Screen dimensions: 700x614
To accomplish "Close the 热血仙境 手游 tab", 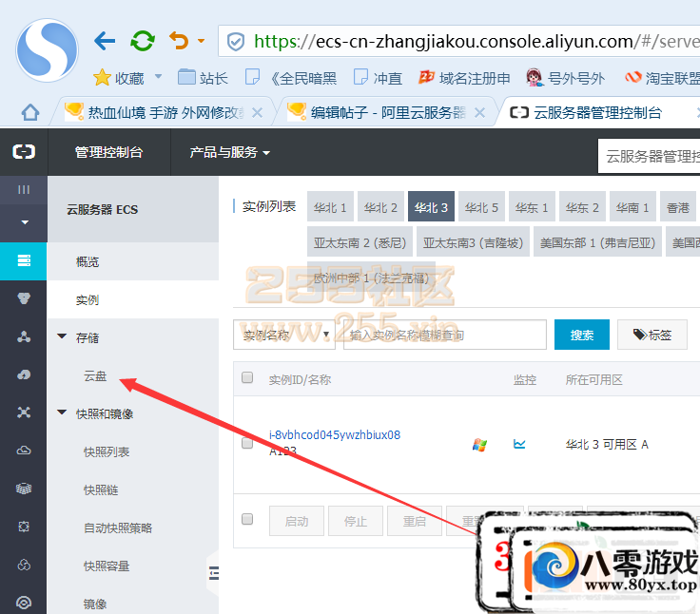I will coord(257,113).
